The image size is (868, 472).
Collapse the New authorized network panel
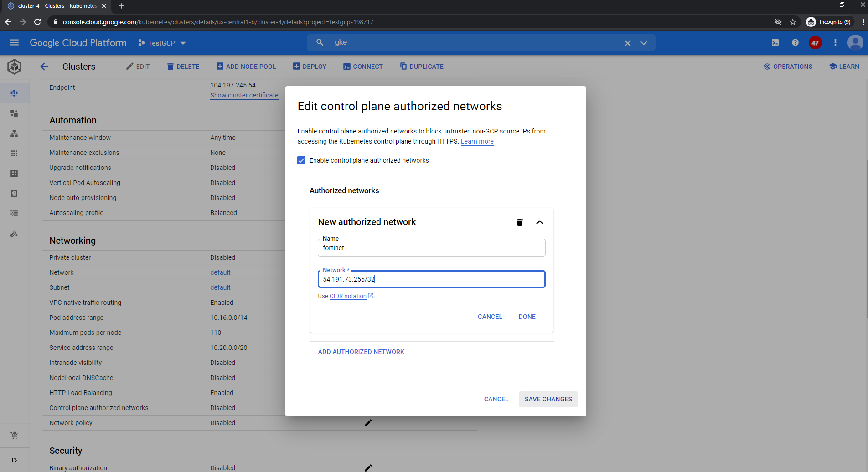click(539, 222)
